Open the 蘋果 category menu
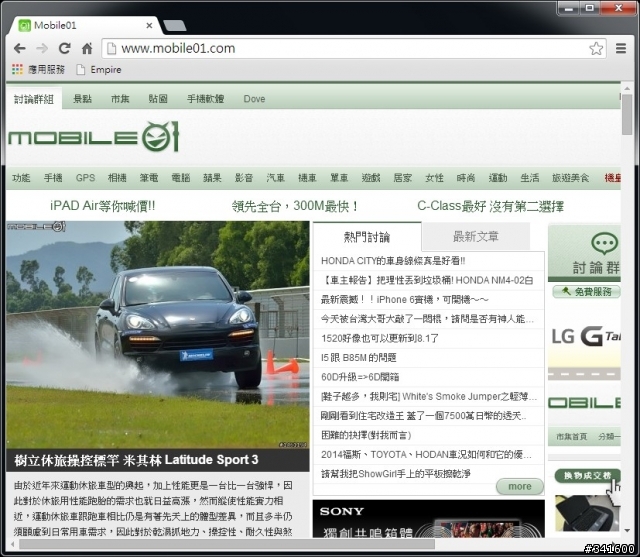 (x=212, y=178)
